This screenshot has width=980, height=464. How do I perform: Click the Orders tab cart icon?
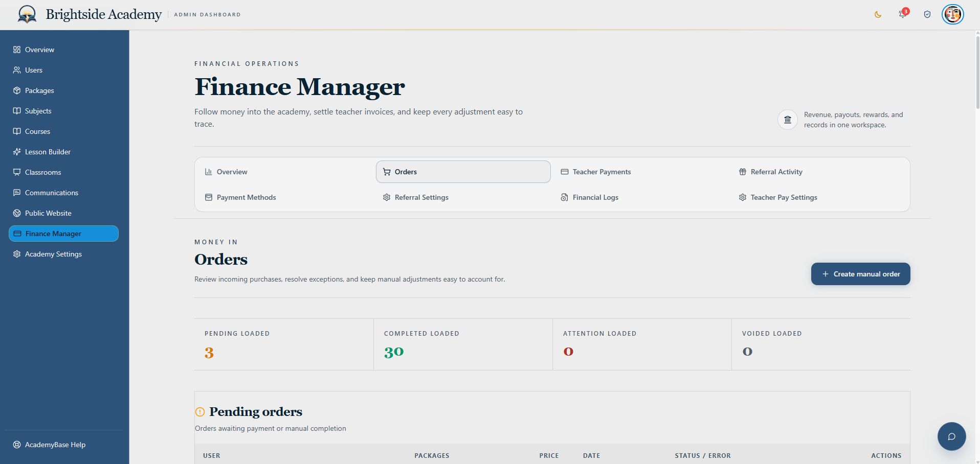[387, 172]
